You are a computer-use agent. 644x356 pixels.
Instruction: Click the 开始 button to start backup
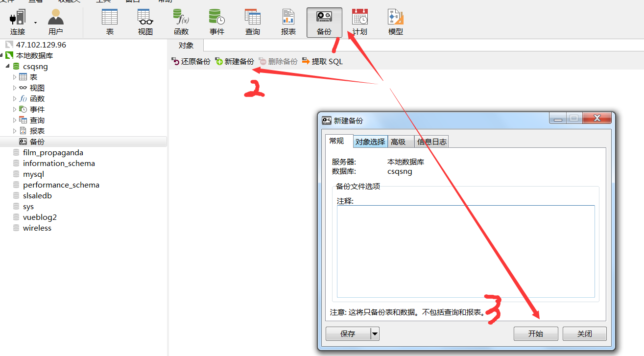point(536,334)
